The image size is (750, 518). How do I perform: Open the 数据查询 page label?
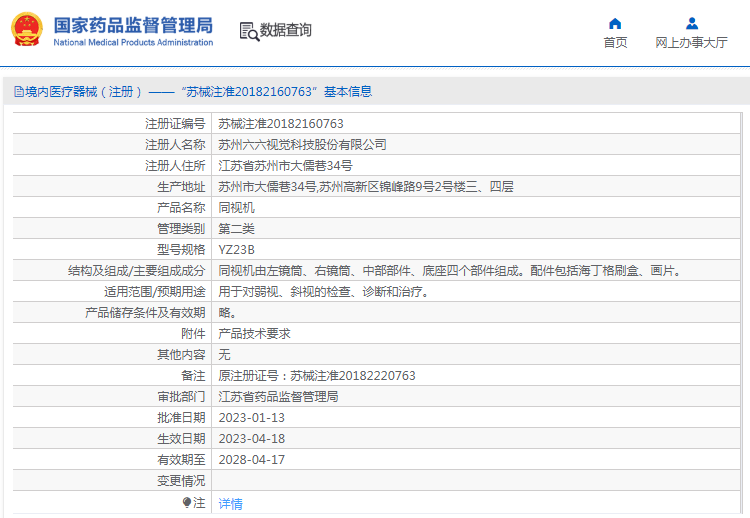point(286,31)
